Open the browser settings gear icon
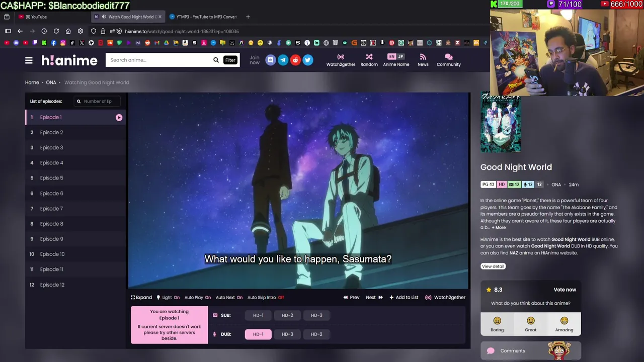The image size is (644, 362). click(80, 31)
